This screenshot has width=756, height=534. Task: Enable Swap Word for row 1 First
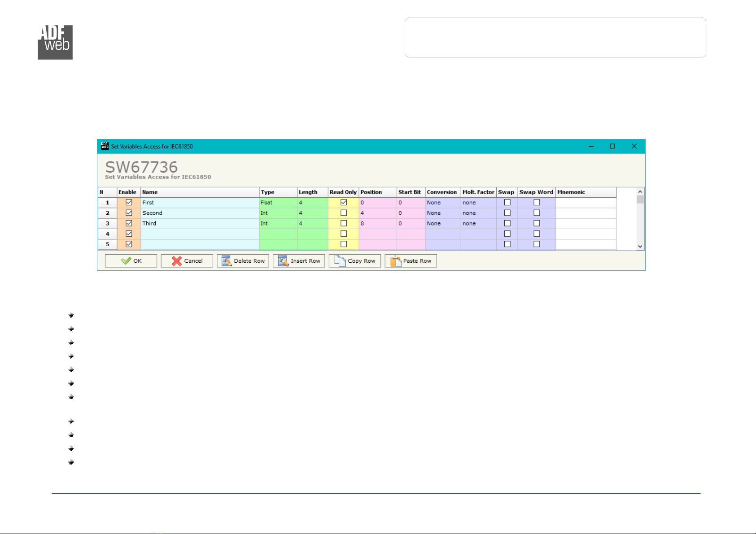pos(537,203)
